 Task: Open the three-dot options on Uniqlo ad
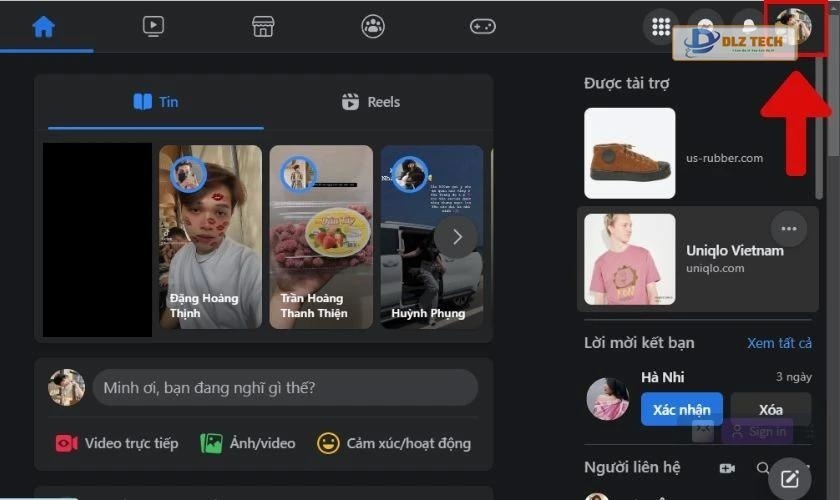pyautogui.click(x=789, y=229)
